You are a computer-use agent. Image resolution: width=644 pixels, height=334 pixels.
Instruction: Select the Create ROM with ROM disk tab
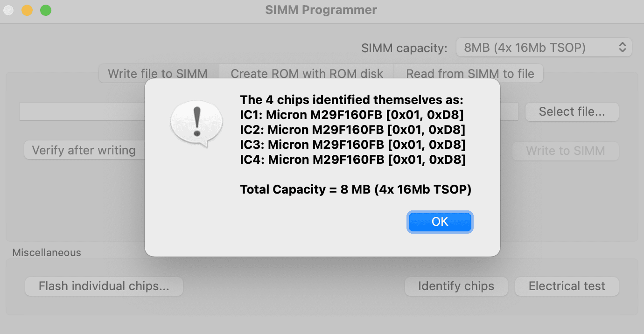(307, 74)
